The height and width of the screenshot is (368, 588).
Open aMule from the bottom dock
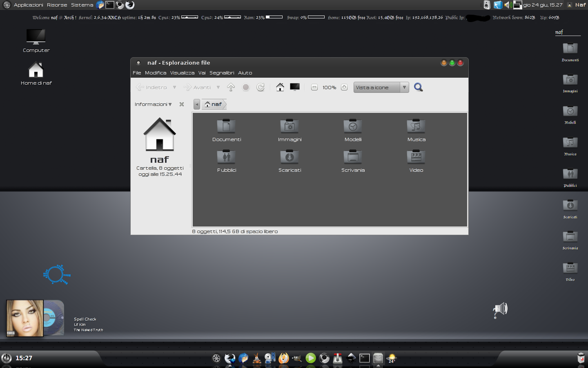tap(256, 359)
